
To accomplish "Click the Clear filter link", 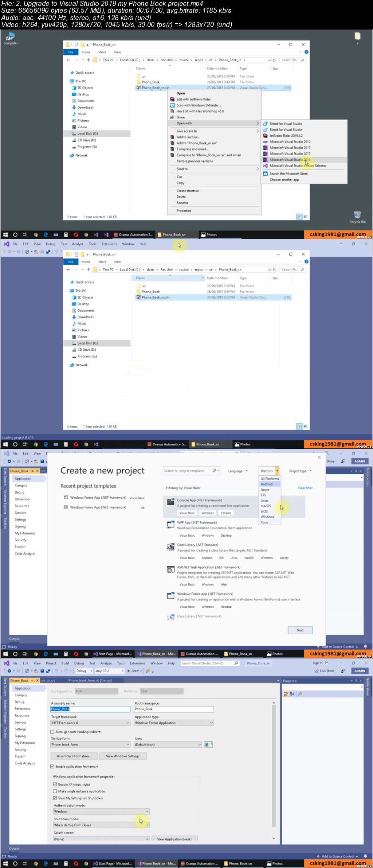I will coord(305,488).
